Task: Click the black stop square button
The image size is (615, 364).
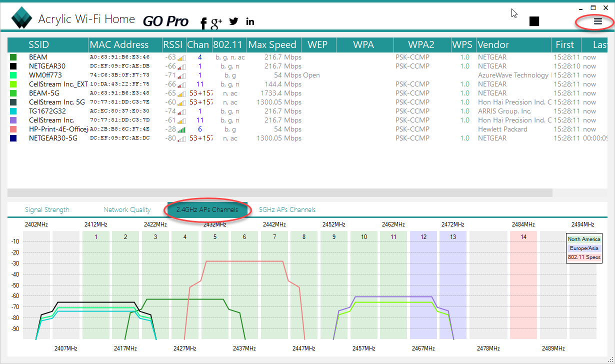Action: 534,21
